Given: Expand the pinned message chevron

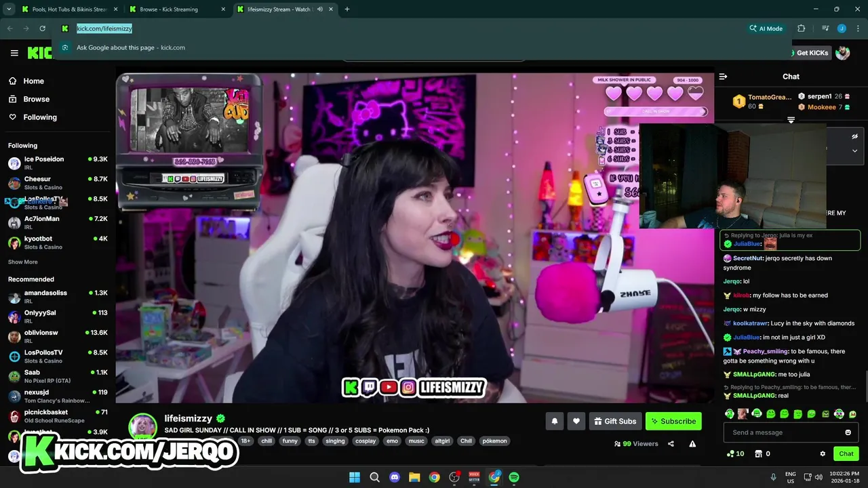Looking at the screenshot, I should [854, 151].
